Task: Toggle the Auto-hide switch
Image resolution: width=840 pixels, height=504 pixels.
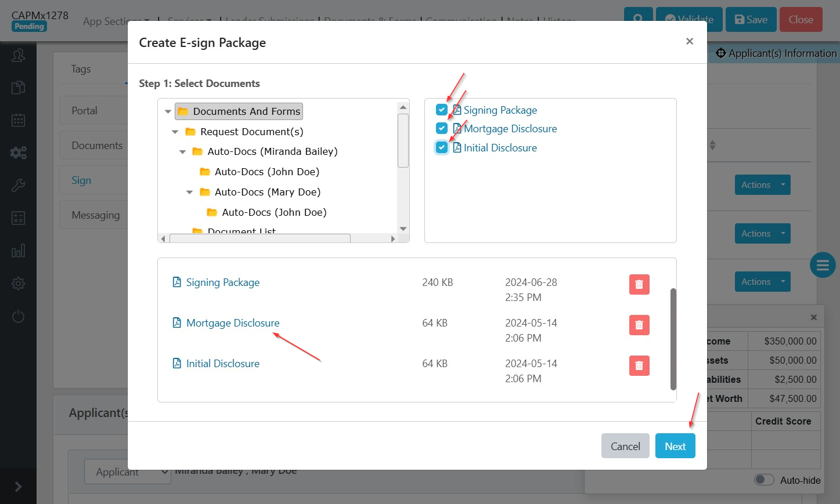Action: (x=764, y=480)
